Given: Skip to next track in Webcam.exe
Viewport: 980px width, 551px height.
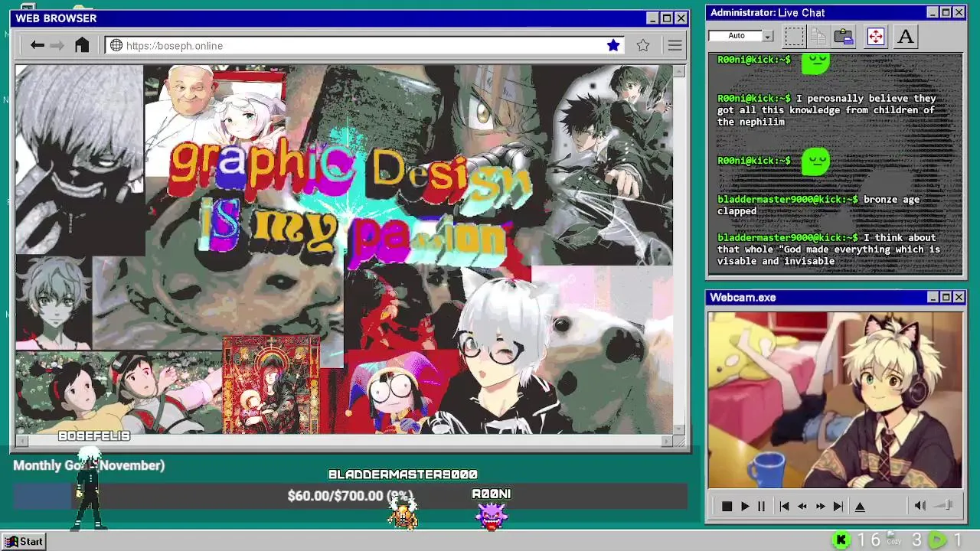Looking at the screenshot, I should pyautogui.click(x=838, y=506).
